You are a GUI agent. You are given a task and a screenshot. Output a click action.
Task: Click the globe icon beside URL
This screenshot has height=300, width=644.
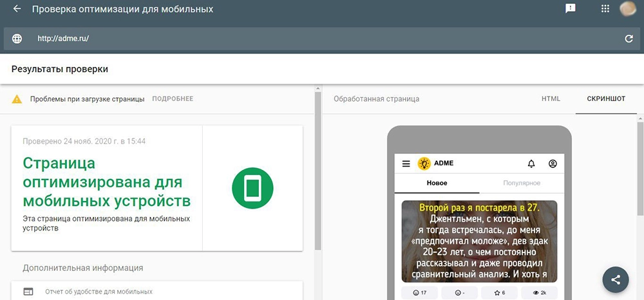(x=17, y=39)
